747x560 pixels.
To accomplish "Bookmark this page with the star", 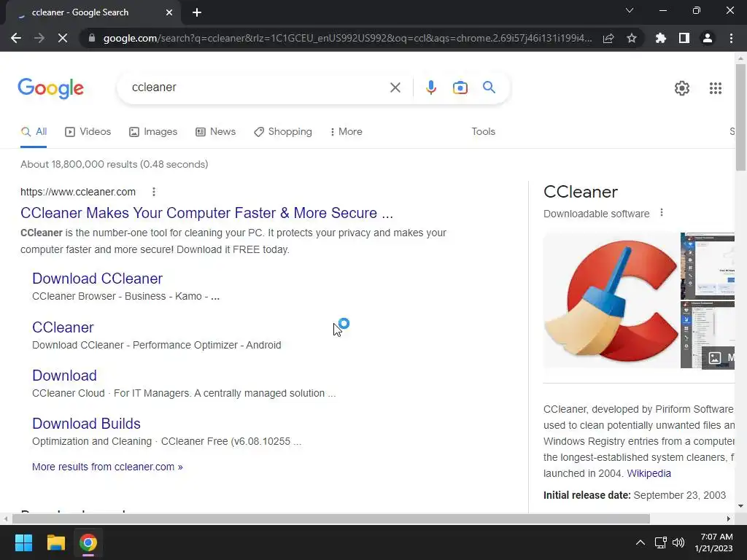I will click(632, 38).
